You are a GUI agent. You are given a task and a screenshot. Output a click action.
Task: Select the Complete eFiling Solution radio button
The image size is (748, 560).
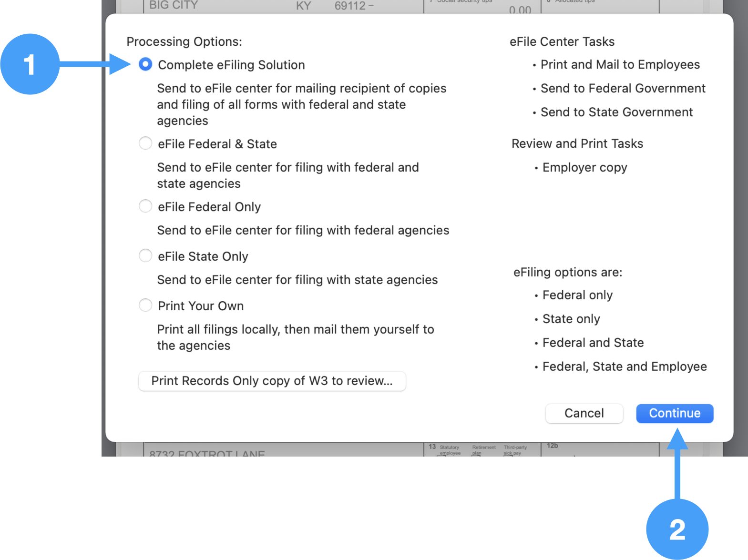(x=145, y=64)
